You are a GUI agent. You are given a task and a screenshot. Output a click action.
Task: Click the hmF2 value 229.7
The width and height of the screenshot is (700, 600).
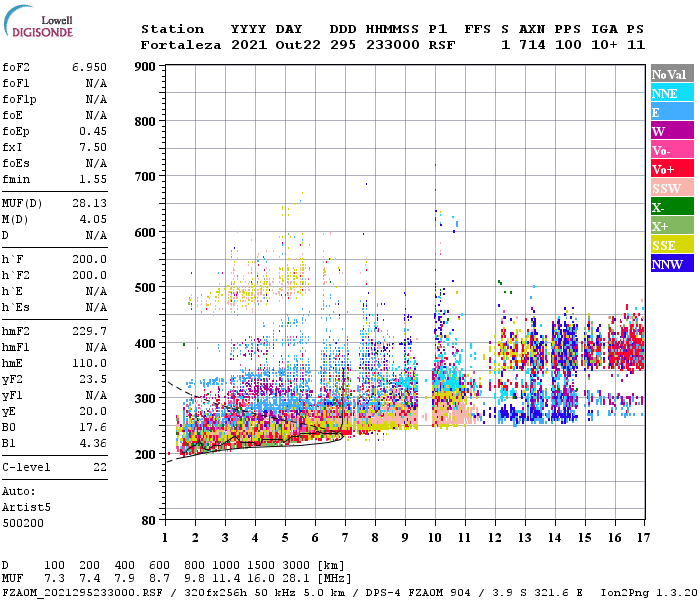pyautogui.click(x=89, y=331)
